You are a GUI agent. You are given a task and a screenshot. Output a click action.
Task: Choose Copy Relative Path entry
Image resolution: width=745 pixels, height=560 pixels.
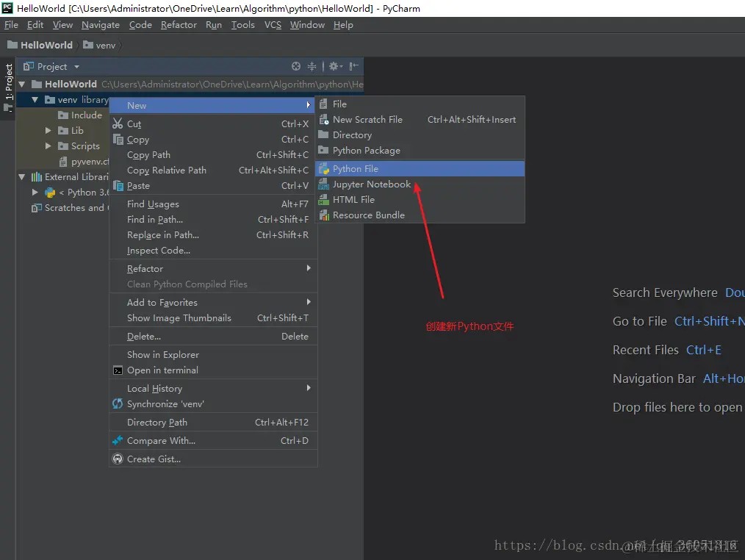point(213,170)
